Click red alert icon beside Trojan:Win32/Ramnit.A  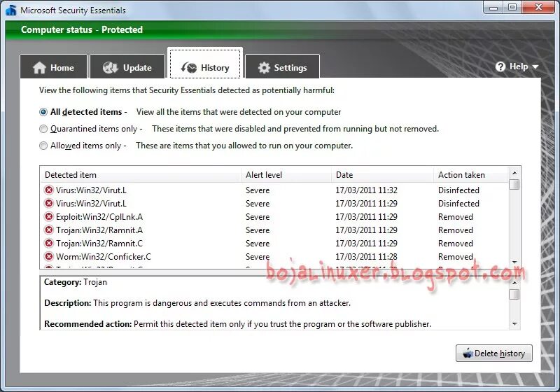tap(49, 230)
